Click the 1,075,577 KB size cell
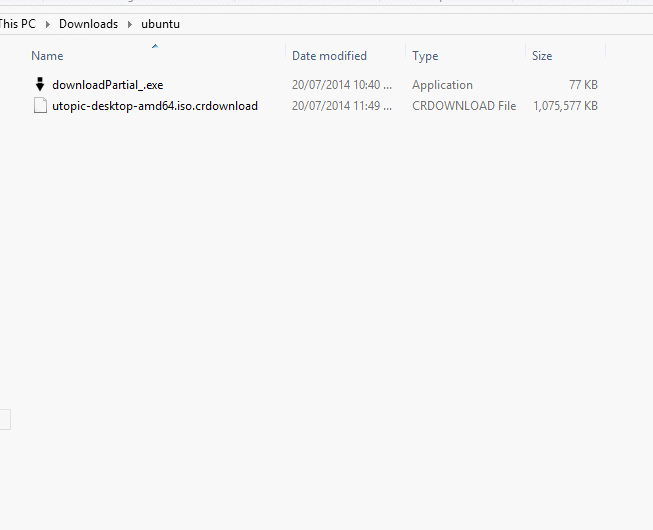 (565, 106)
